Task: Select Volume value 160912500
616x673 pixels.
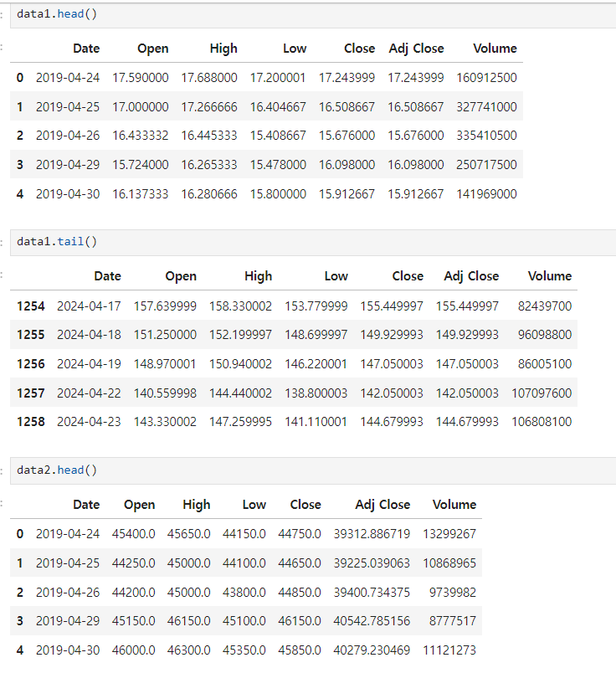Action: click(486, 78)
